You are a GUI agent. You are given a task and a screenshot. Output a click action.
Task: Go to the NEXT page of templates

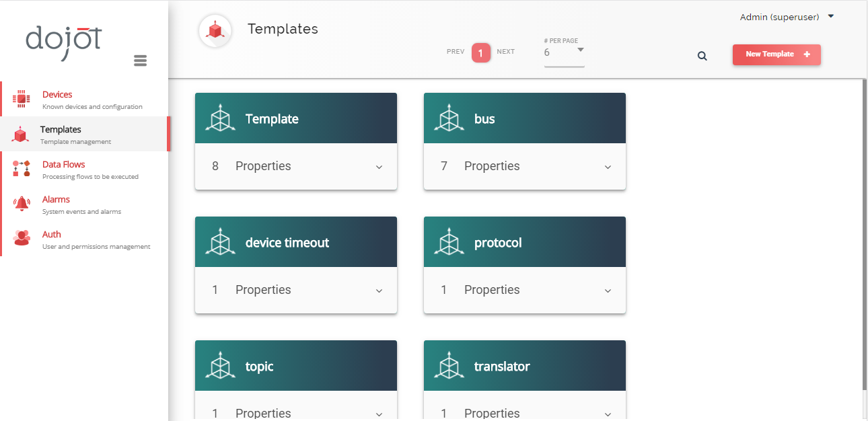pyautogui.click(x=505, y=51)
